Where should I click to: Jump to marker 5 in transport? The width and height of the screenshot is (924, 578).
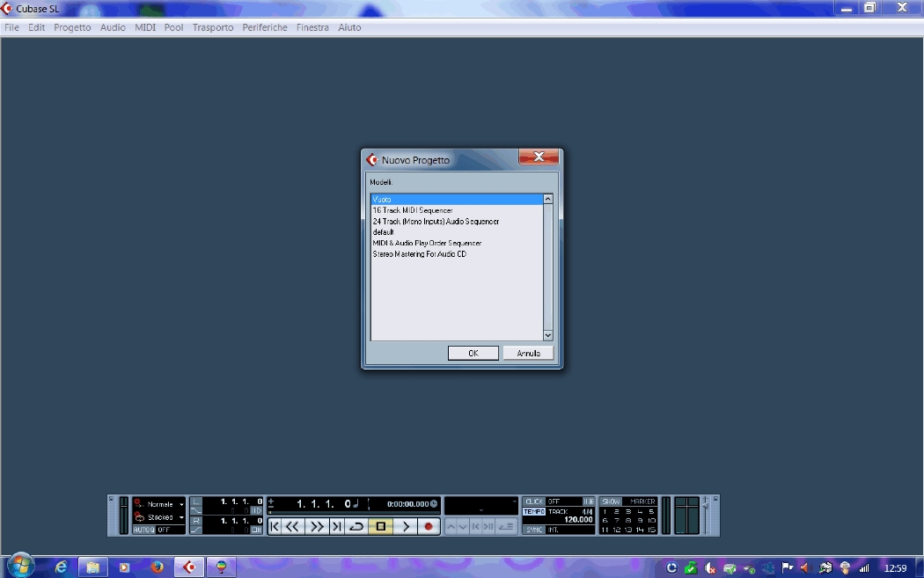click(x=651, y=511)
